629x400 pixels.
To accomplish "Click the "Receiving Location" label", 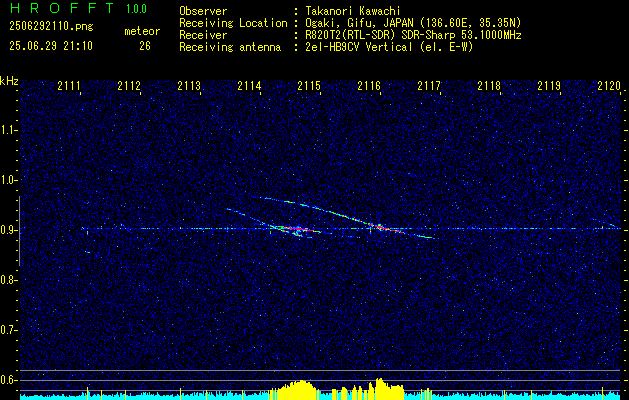I will (x=233, y=23).
